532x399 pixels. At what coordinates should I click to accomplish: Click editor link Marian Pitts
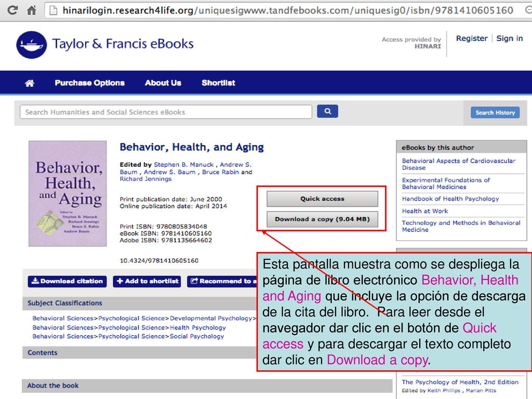[x=481, y=391]
